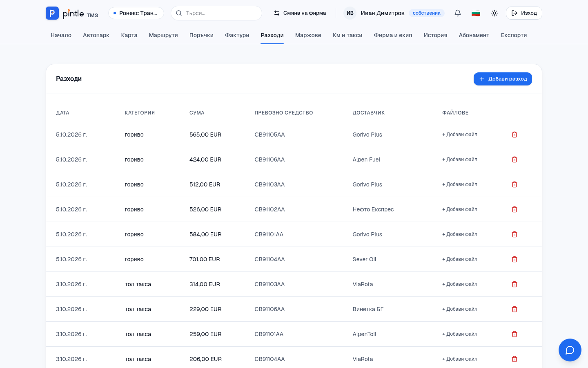Click the Pintle TMS logo

pyautogui.click(x=72, y=13)
